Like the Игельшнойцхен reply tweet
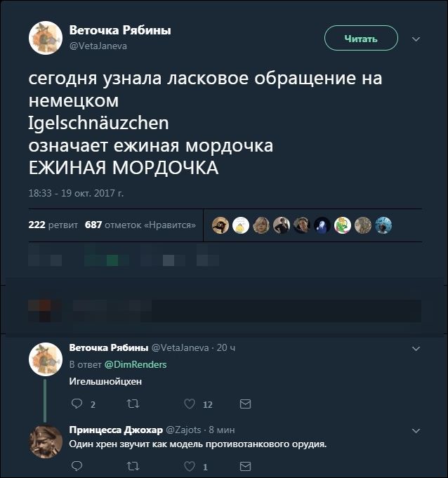The image size is (448, 478). tap(189, 404)
